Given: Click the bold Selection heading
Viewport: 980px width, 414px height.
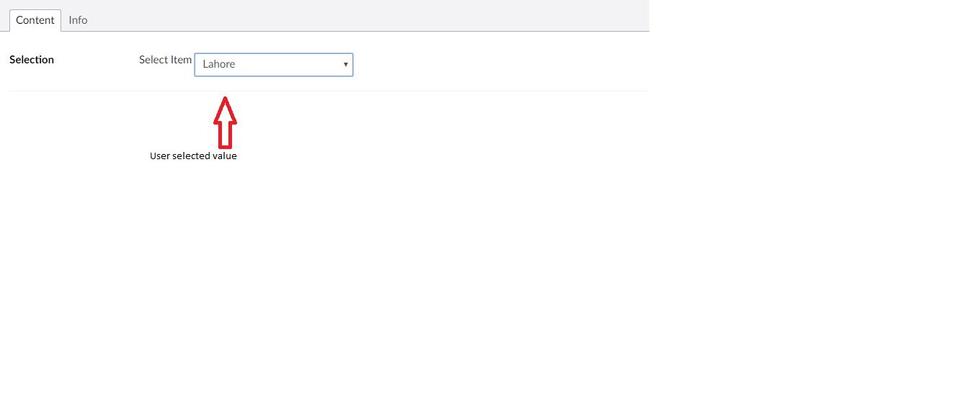Looking at the screenshot, I should [32, 60].
